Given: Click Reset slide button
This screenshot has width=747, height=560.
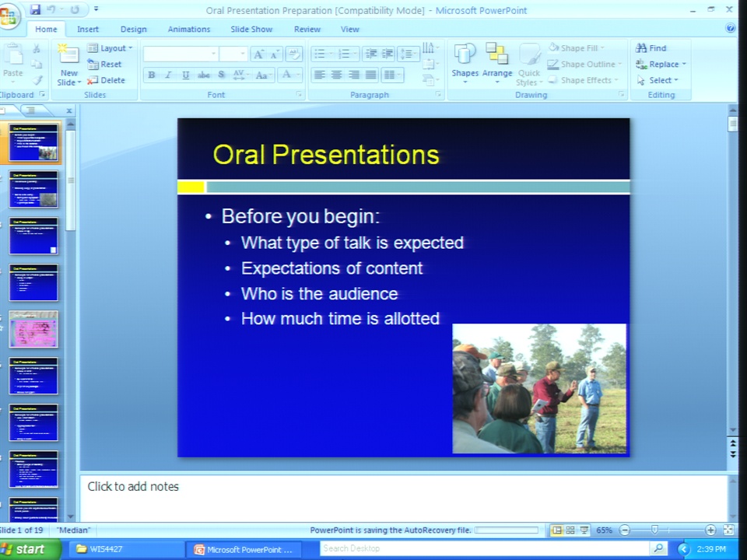Looking at the screenshot, I should point(104,65).
